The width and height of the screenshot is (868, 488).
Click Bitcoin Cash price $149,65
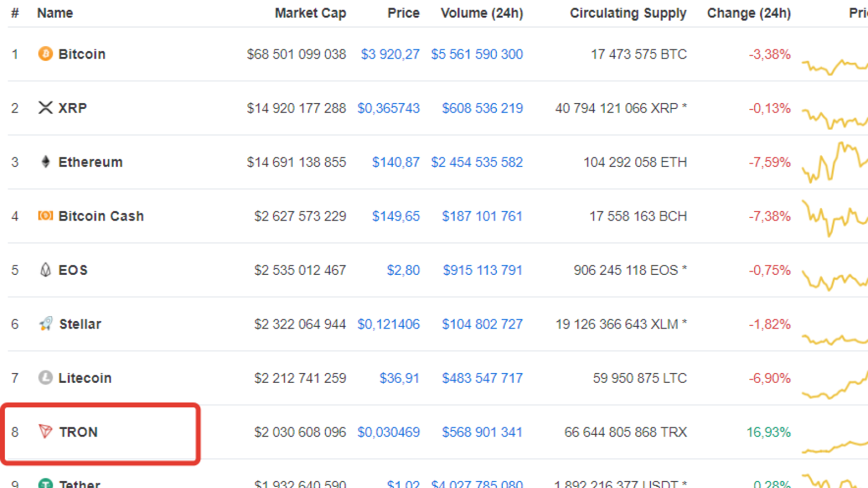396,216
